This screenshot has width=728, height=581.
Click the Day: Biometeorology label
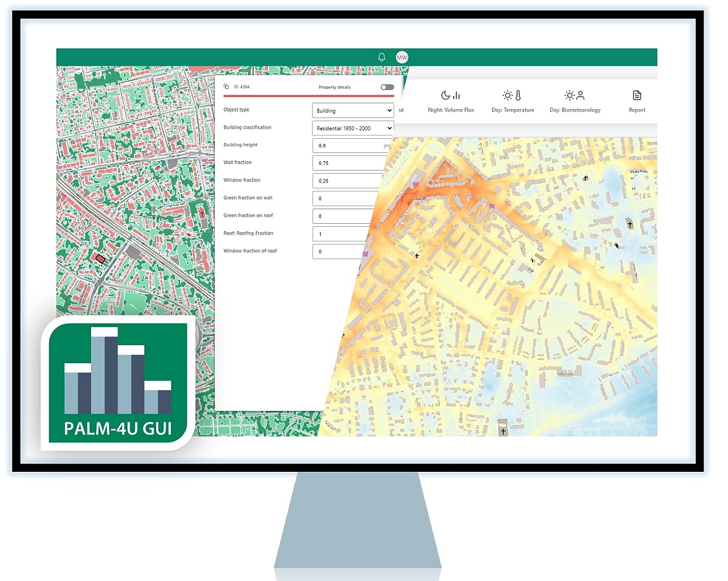575,110
